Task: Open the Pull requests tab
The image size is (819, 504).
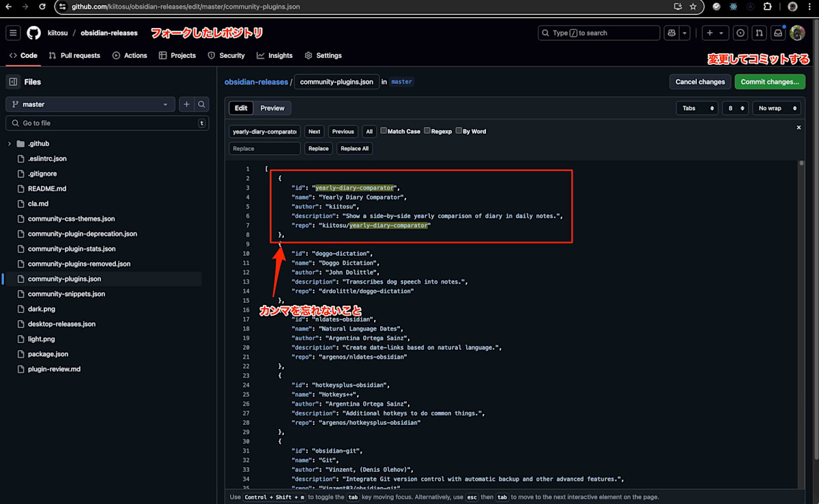Action: click(74, 55)
